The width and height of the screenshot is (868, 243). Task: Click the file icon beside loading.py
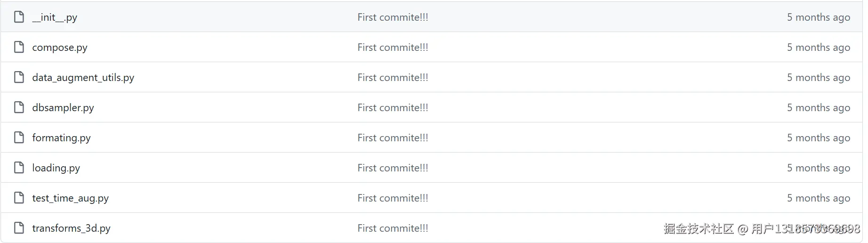point(19,168)
